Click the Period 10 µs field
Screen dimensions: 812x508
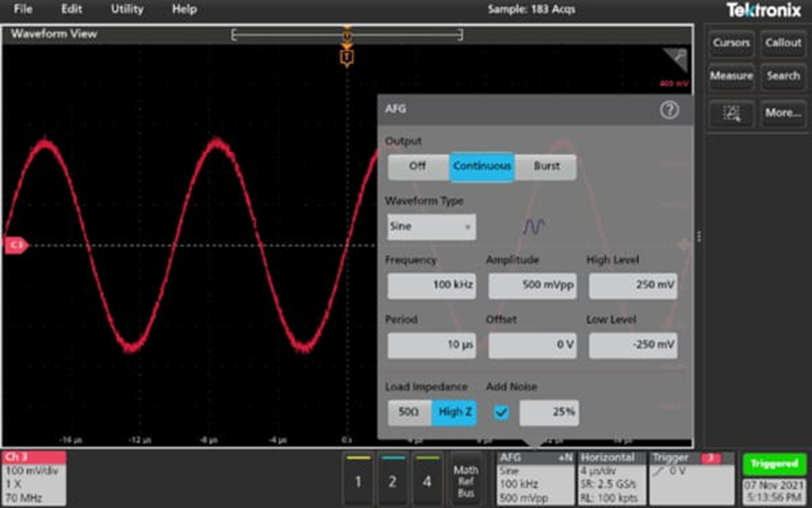431,345
